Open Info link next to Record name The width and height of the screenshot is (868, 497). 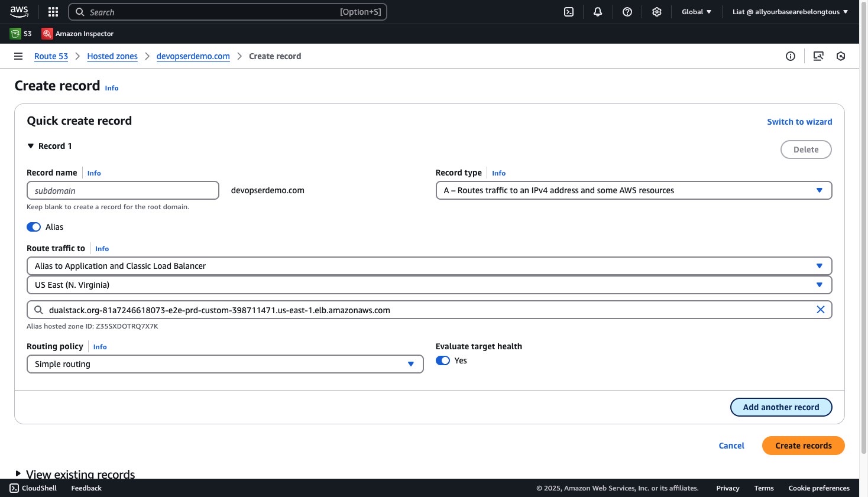pyautogui.click(x=94, y=173)
